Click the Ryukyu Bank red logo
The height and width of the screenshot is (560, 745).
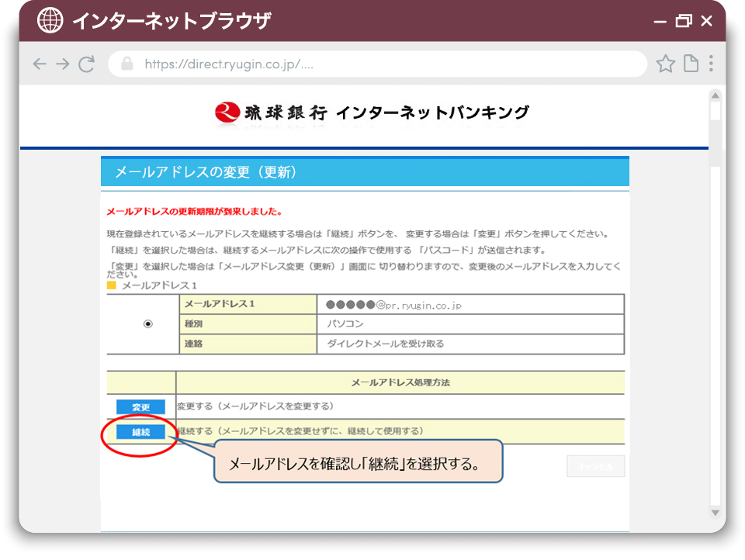[227, 112]
